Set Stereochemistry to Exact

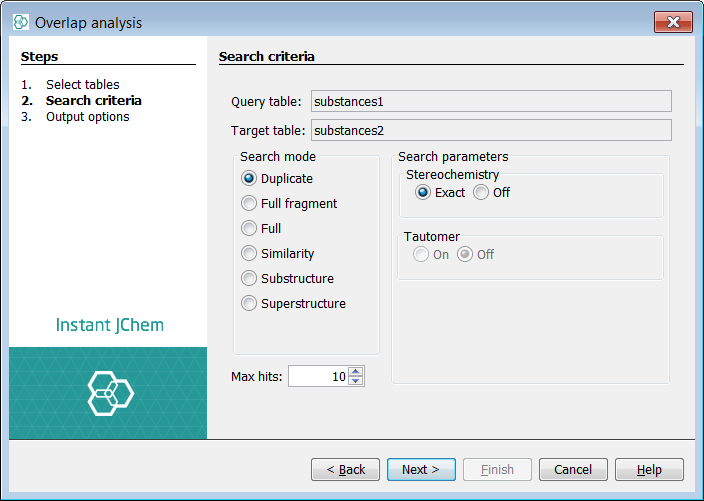[424, 193]
